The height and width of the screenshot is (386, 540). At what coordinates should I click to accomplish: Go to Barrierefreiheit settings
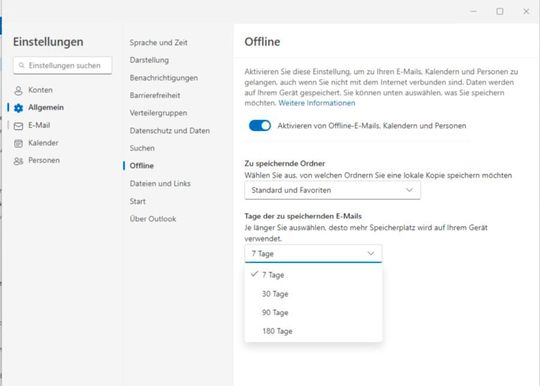pyautogui.click(x=155, y=95)
